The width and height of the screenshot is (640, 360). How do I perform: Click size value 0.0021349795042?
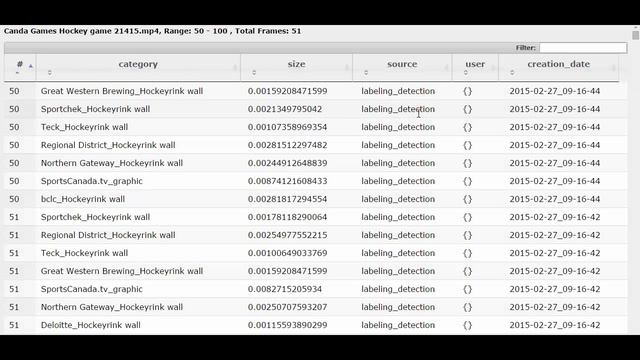click(284, 109)
